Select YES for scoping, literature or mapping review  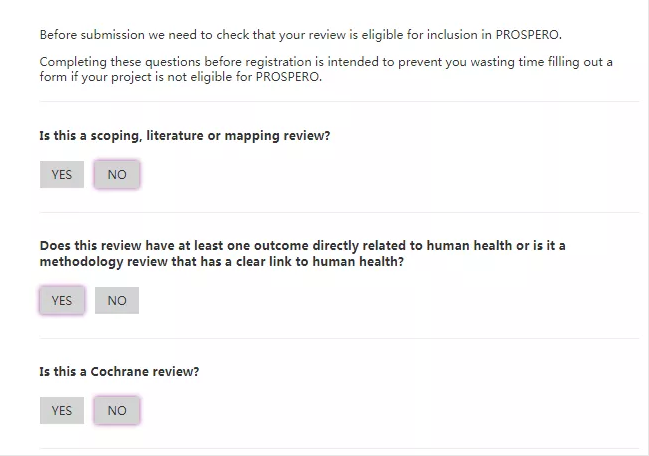(61, 174)
